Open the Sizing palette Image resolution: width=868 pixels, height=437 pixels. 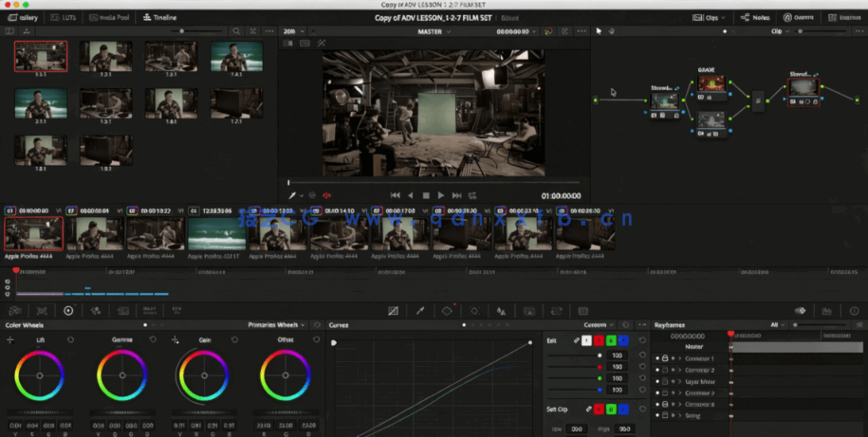click(556, 311)
